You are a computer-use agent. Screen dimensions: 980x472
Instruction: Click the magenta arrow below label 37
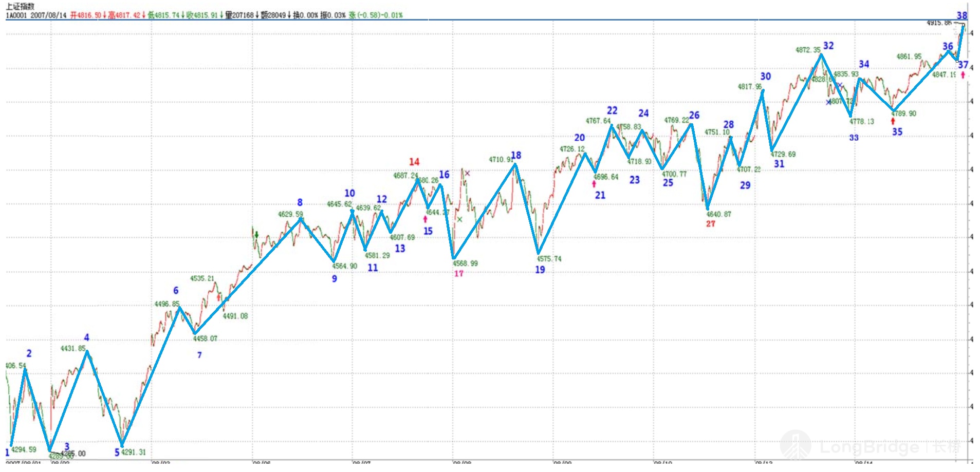(963, 75)
